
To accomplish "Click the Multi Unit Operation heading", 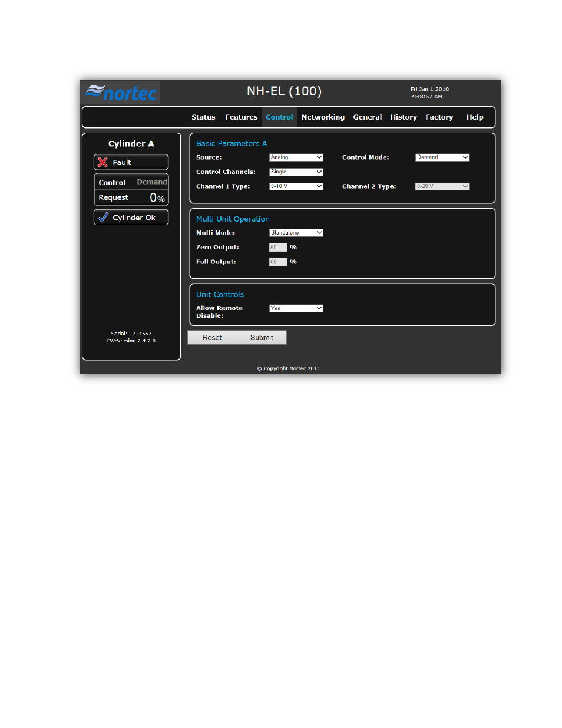I will coord(233,219).
